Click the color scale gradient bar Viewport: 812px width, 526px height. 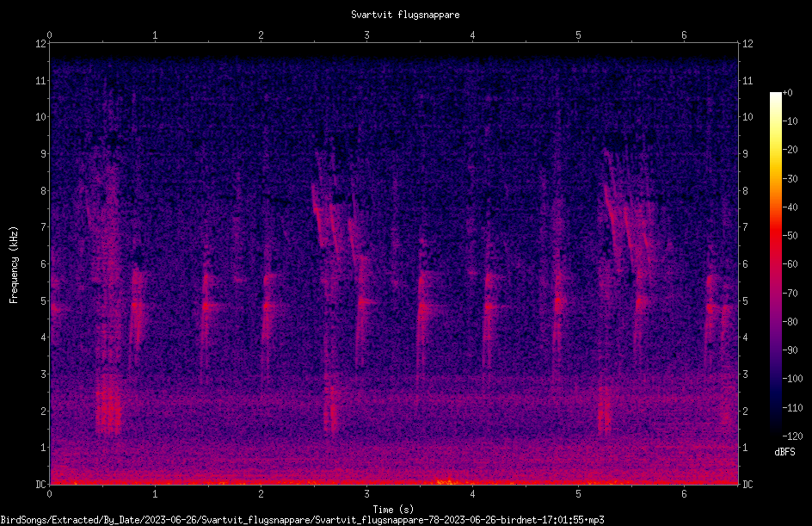pos(776,264)
